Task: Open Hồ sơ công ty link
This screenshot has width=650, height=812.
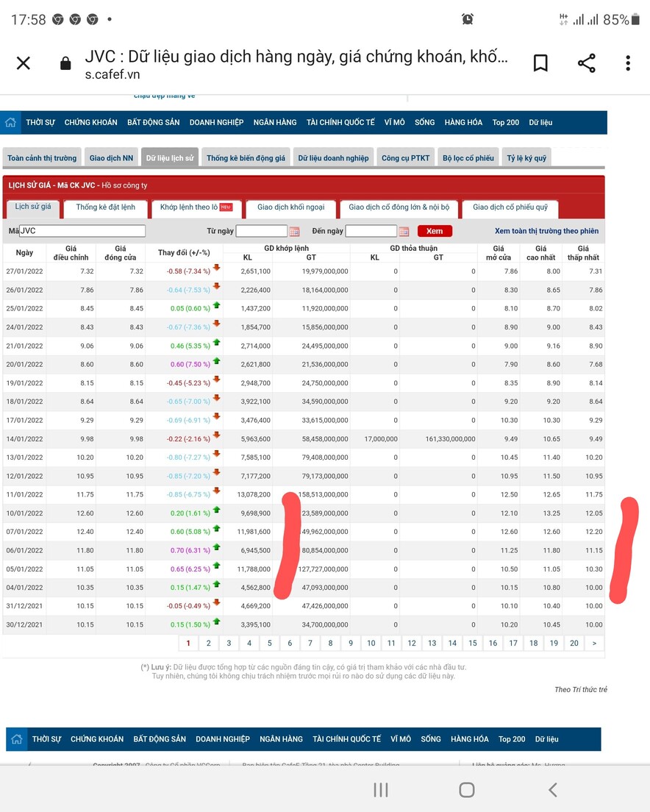Action: click(x=124, y=185)
